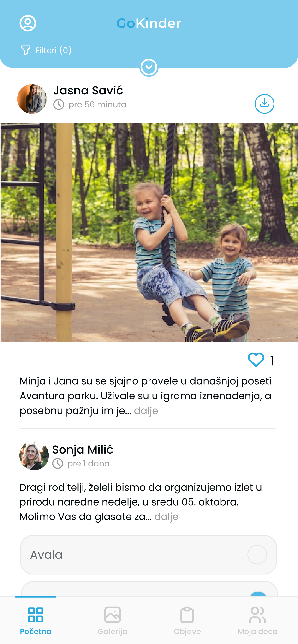Open the Objave clipboard icon
The image size is (298, 644).
pos(187,615)
